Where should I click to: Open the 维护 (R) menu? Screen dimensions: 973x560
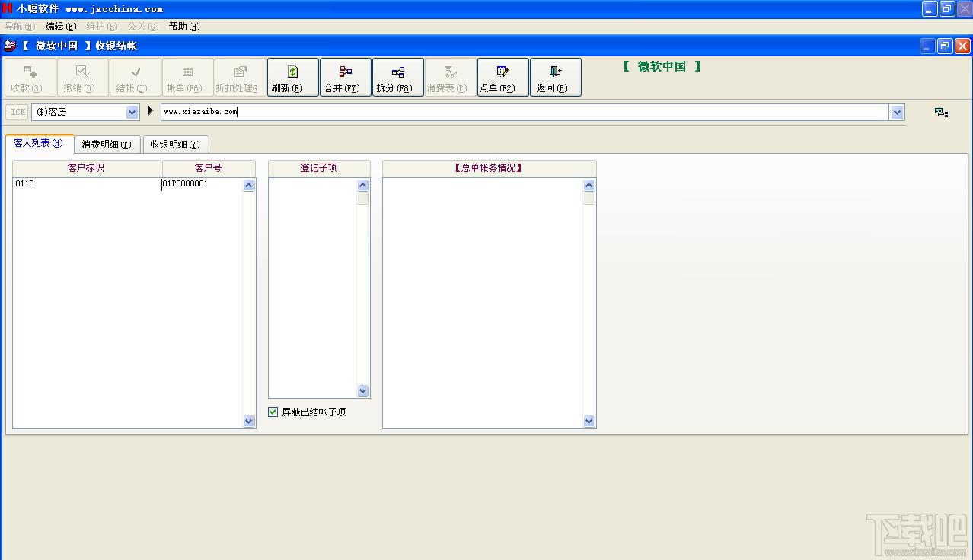tap(102, 27)
